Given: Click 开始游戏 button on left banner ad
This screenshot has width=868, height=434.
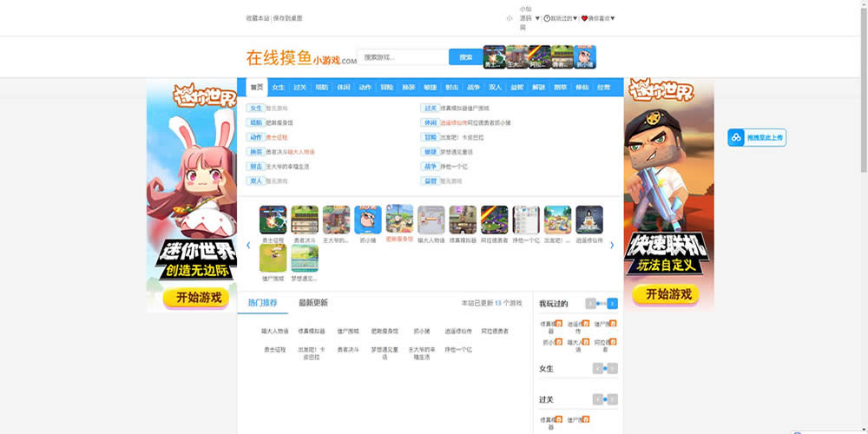Looking at the screenshot, I should coord(198,297).
